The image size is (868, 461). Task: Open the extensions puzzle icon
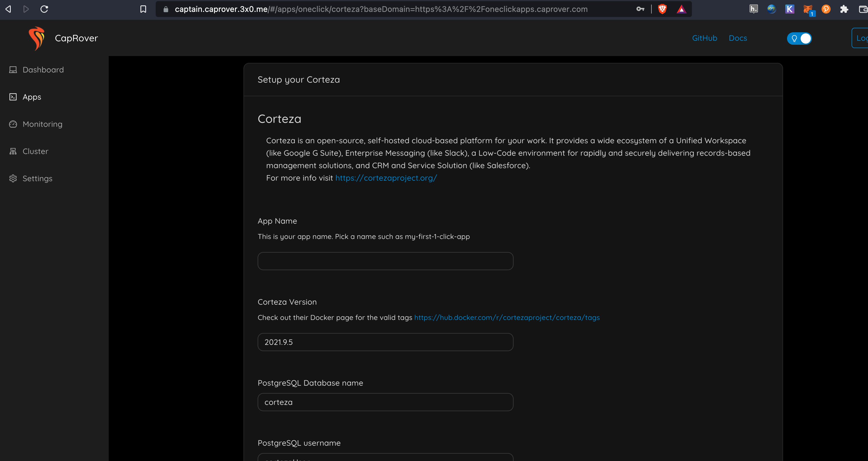844,9
